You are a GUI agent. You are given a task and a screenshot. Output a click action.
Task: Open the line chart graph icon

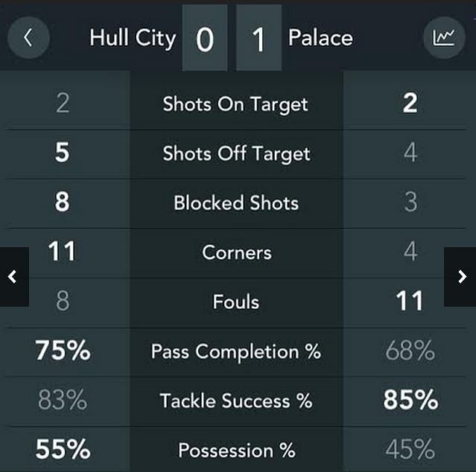[x=444, y=38]
